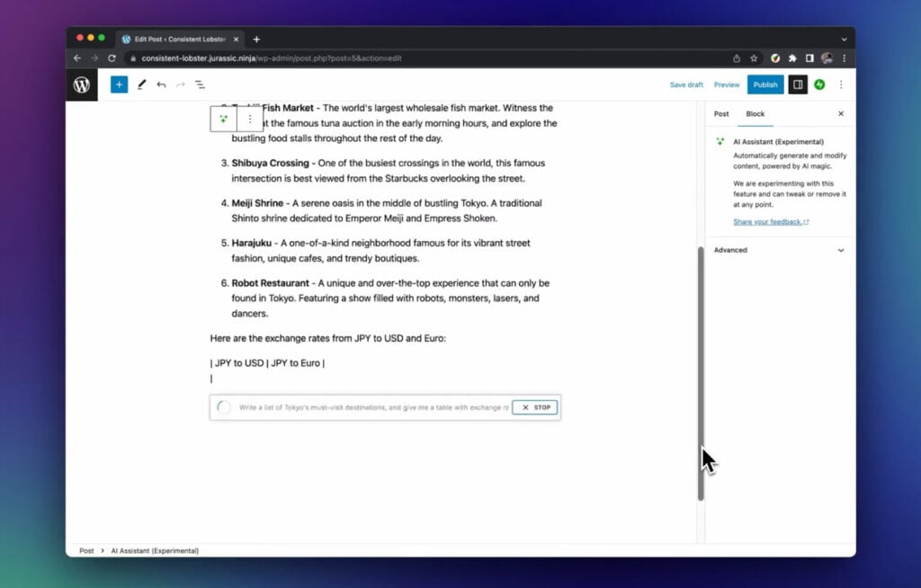This screenshot has height=588, width=921.
Task: Open Chrome three-dot menu
Action: click(844, 58)
